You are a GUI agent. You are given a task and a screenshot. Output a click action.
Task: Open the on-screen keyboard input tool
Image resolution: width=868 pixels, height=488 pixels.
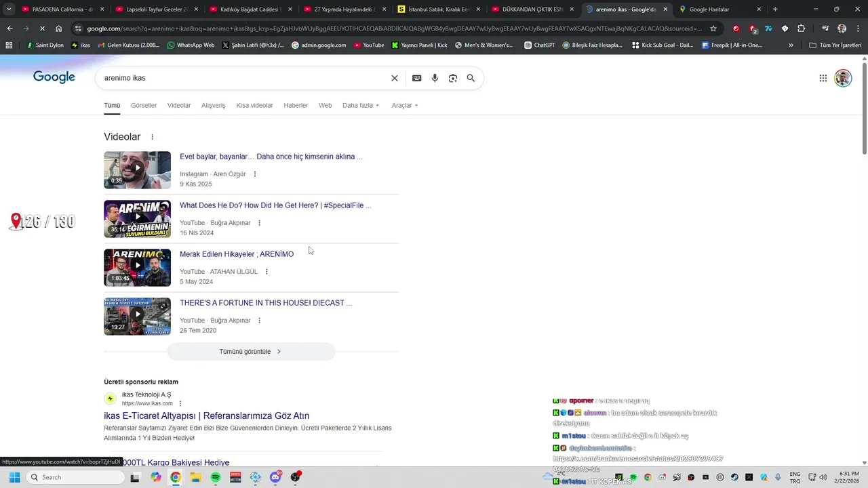coord(416,78)
